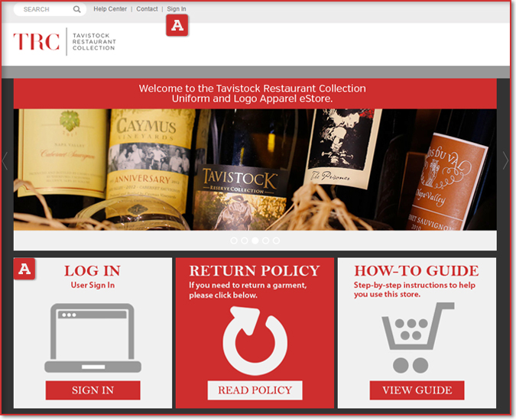Click the shopping cart guide icon
Viewport: 516px width, 420px height.
[x=418, y=338]
